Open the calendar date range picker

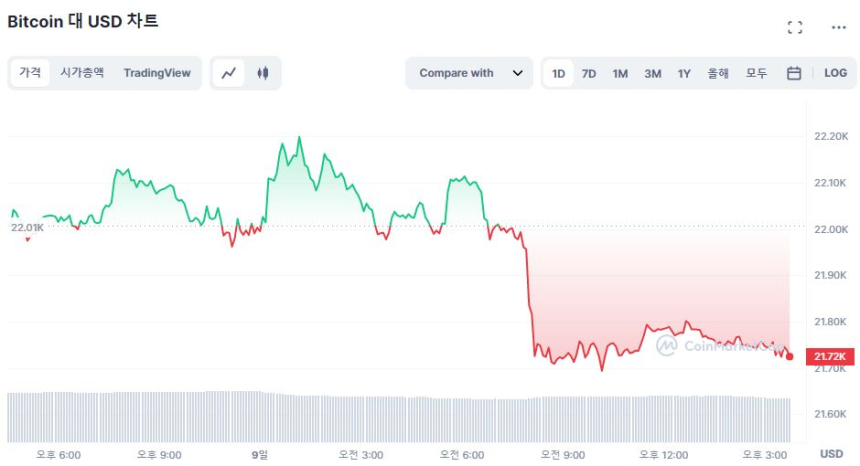tap(793, 73)
